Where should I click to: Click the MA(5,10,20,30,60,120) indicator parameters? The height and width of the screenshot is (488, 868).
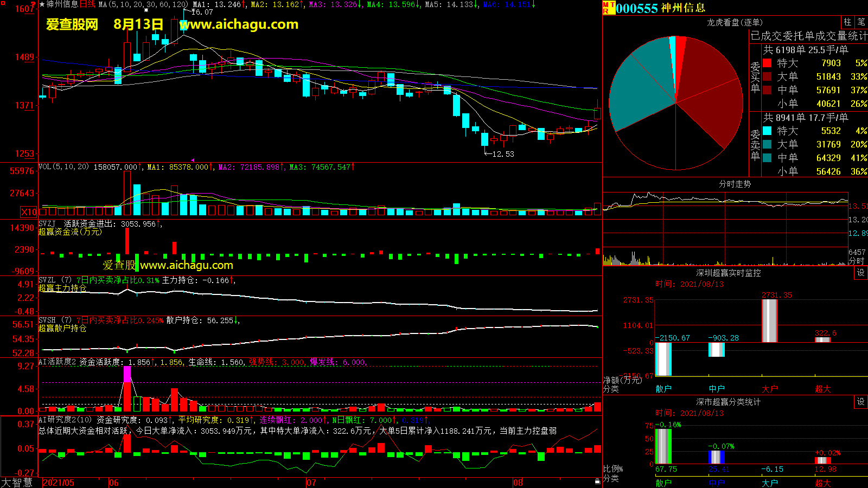(x=143, y=4)
